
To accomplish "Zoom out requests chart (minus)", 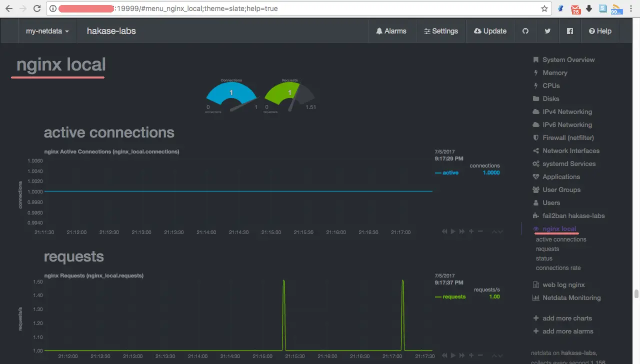I will [480, 355].
